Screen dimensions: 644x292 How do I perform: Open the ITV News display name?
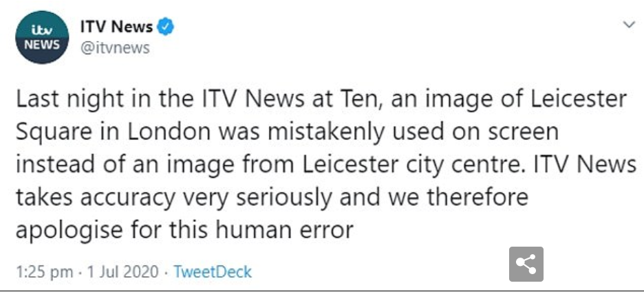coord(117,27)
